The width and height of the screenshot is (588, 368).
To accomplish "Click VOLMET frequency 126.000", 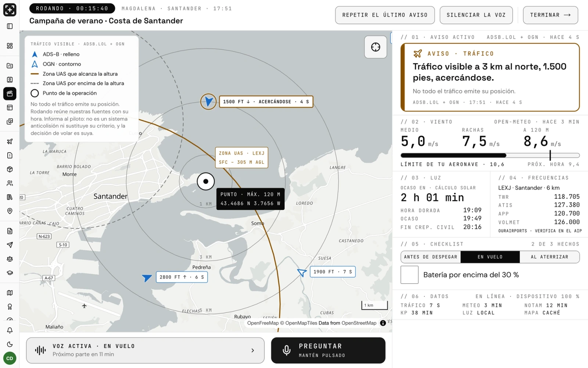I will click(x=567, y=222).
